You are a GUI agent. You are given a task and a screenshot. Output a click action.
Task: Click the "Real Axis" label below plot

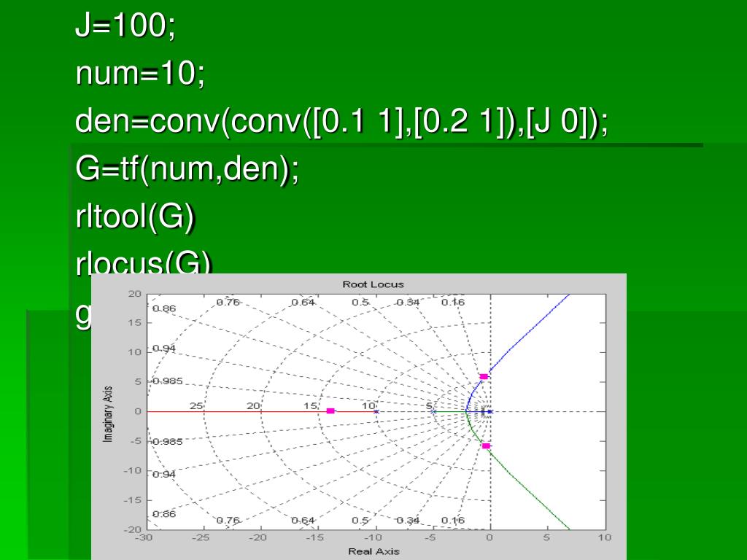coord(373,551)
